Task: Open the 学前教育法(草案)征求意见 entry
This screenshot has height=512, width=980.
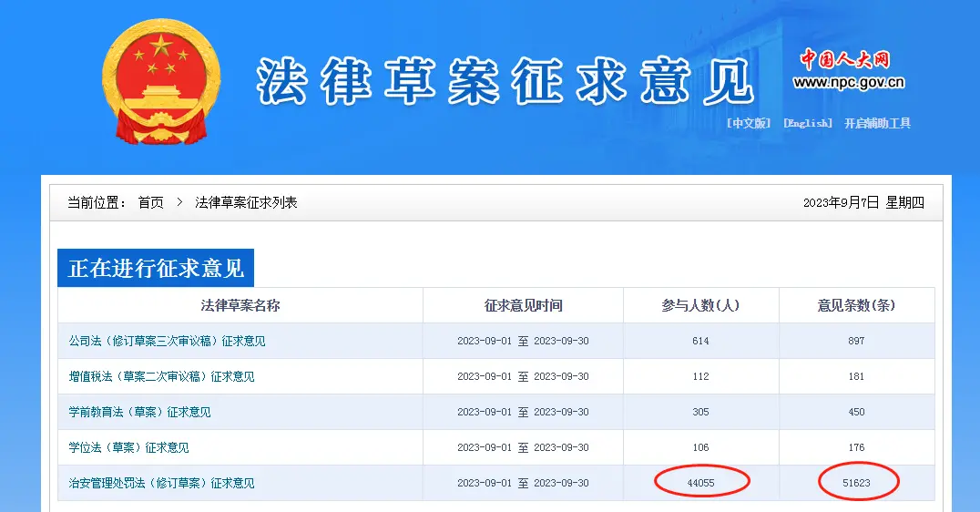Action: pyautogui.click(x=139, y=412)
